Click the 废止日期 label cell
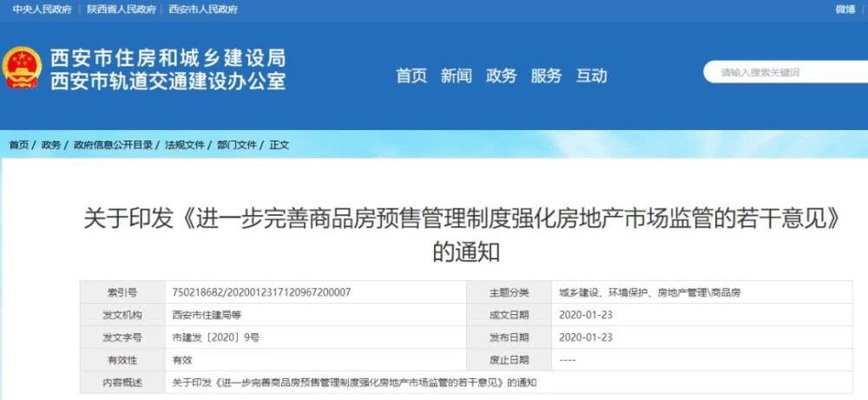 click(x=510, y=360)
